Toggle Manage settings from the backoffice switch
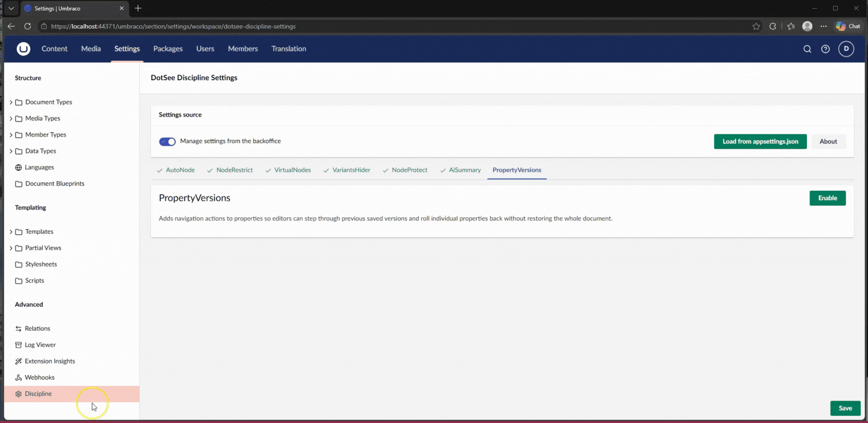The image size is (868, 423). [167, 142]
